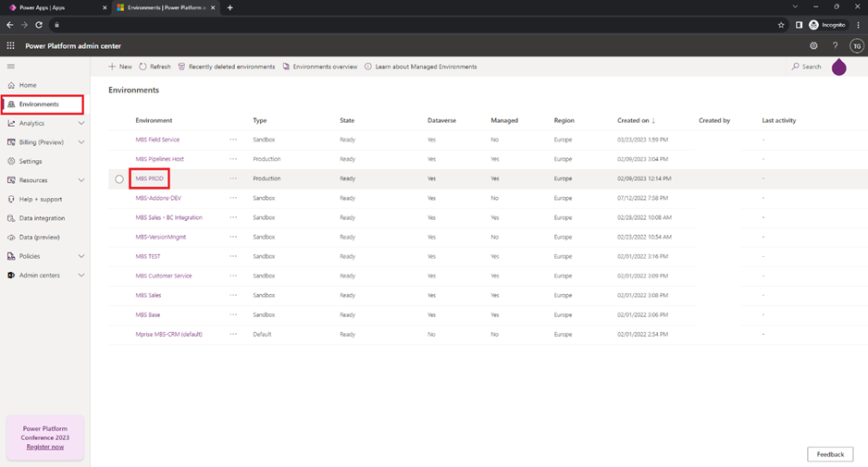Click the browser side panel icon
The height and width of the screenshot is (467, 868).
pos(799,25)
